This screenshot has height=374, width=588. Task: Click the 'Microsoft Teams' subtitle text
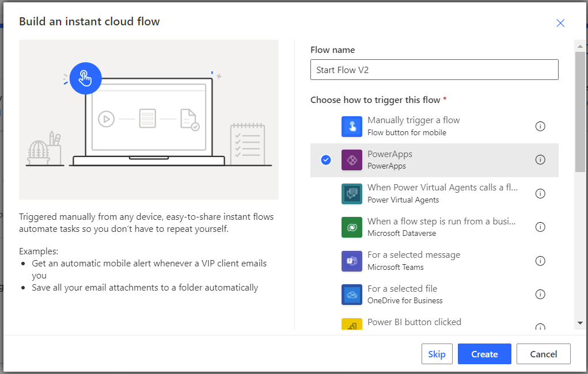click(x=396, y=267)
